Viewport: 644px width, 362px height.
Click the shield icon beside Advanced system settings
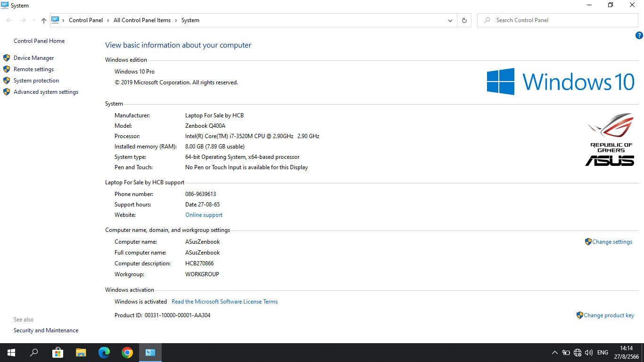pos(7,92)
